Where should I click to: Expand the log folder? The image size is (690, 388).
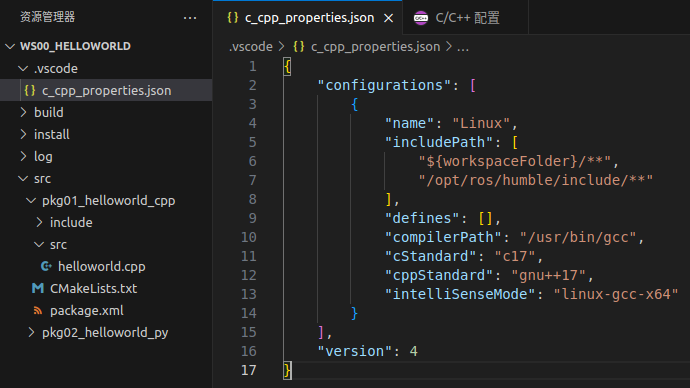point(23,156)
